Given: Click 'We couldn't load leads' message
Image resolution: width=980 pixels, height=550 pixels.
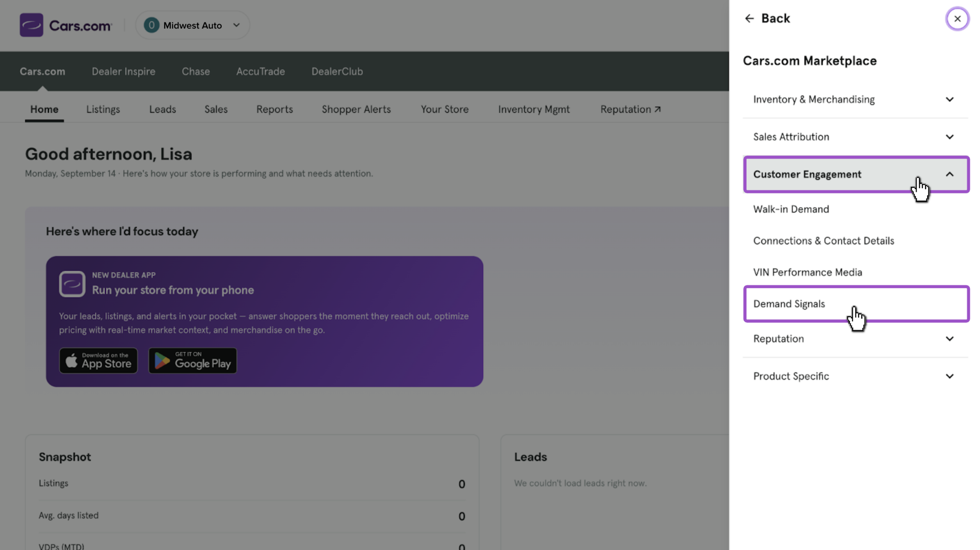Looking at the screenshot, I should point(580,483).
